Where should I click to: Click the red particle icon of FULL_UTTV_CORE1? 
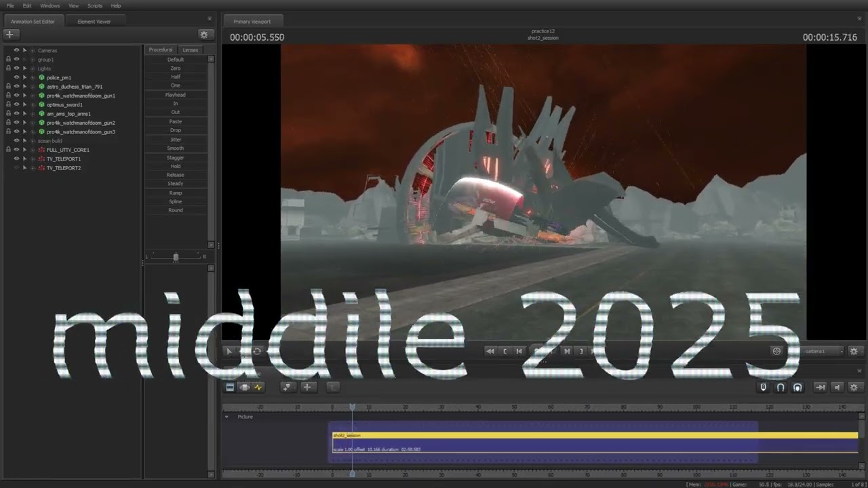(x=41, y=150)
